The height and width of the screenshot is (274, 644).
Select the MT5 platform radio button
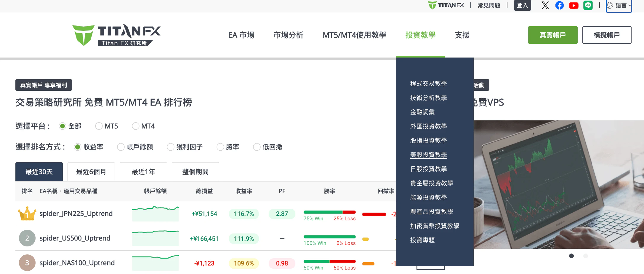[x=99, y=126]
